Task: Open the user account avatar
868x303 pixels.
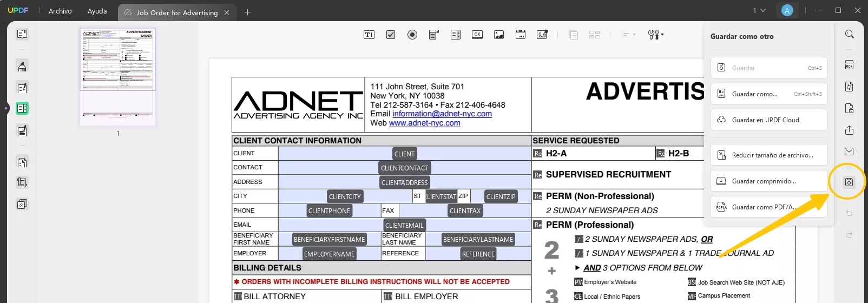Action: (787, 10)
